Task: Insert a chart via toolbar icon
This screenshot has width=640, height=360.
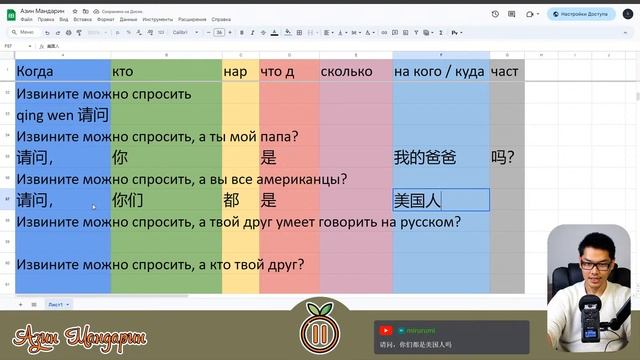Action: (405, 33)
